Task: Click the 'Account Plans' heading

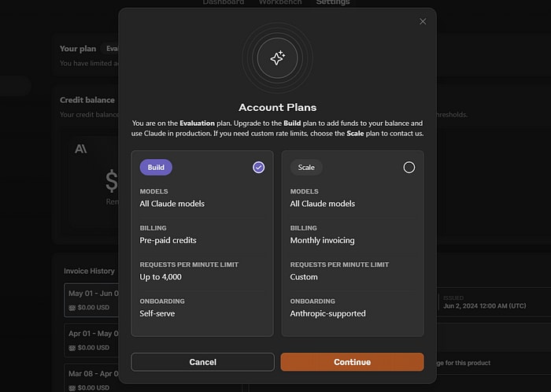Action: (278, 107)
